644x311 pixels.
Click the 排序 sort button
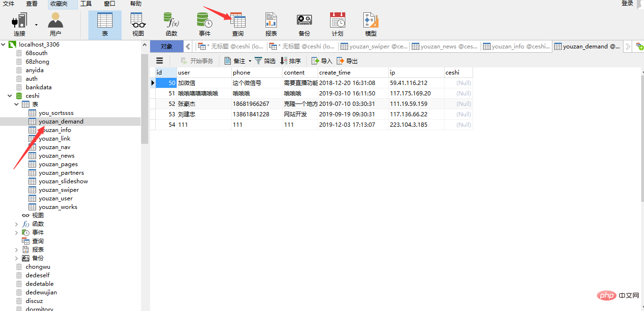coord(290,61)
